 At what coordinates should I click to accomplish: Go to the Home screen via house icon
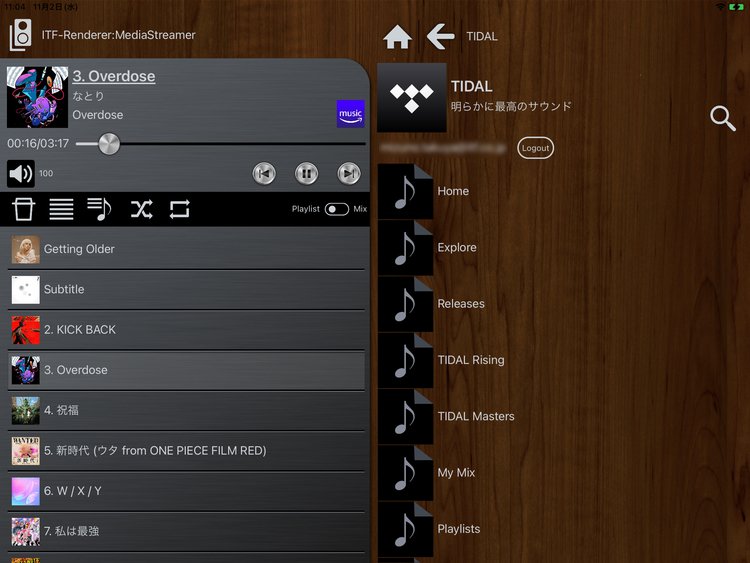pos(397,37)
